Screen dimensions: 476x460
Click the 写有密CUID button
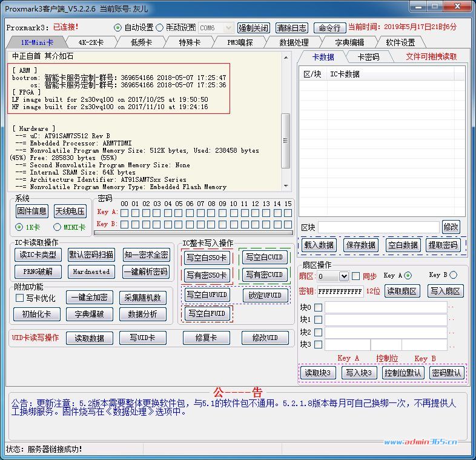point(265,275)
